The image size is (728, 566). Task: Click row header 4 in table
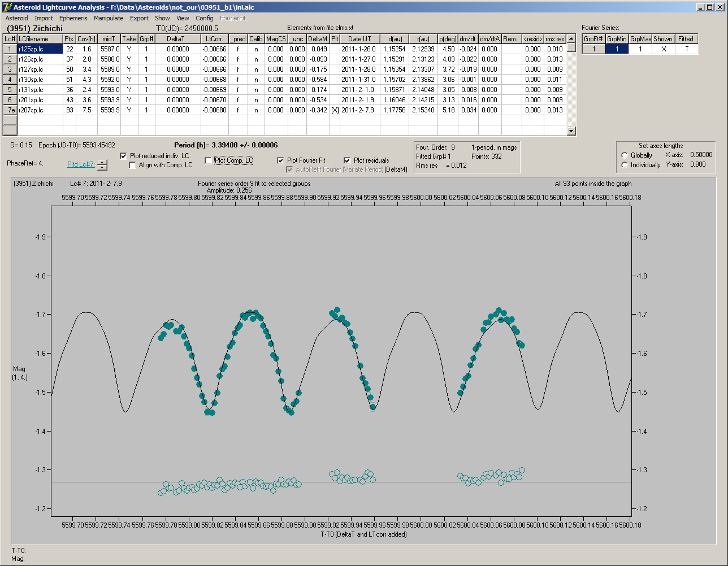pos(10,80)
